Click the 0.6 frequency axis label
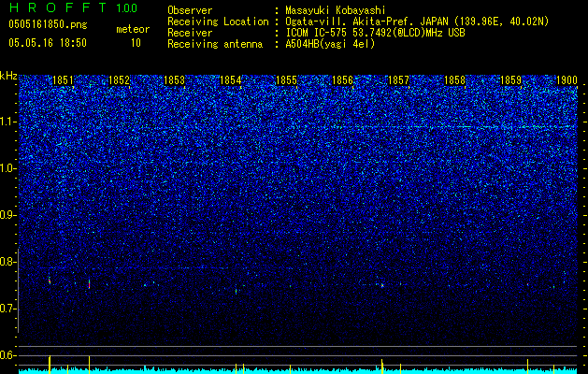588x374 pixels. (x=8, y=355)
